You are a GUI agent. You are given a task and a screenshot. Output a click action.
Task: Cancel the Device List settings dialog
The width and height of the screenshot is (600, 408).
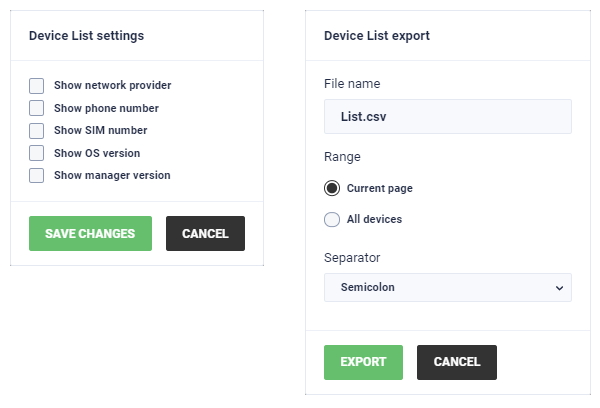[205, 233]
